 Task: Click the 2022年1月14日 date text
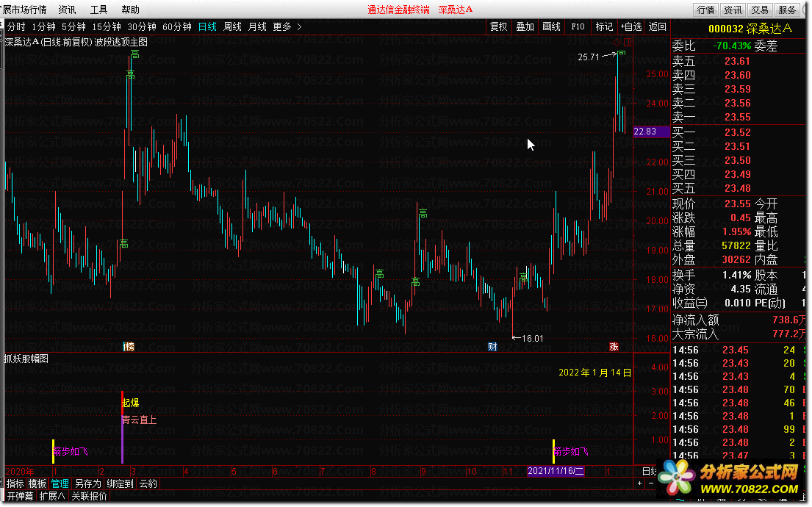pyautogui.click(x=595, y=373)
